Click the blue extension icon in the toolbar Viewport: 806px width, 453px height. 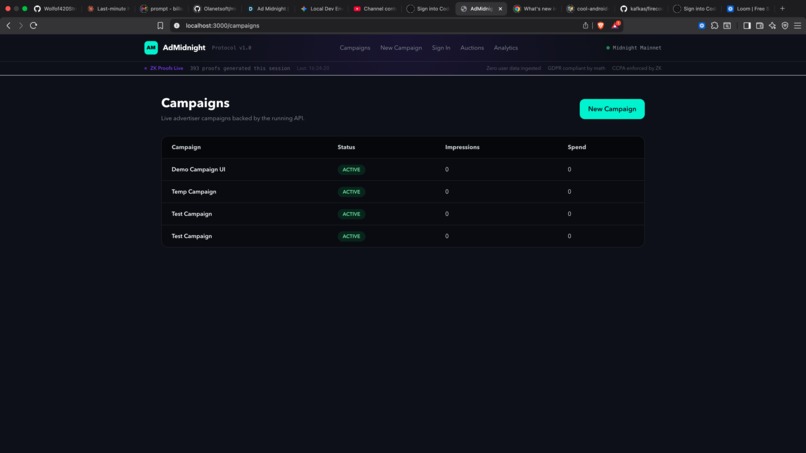coord(702,25)
